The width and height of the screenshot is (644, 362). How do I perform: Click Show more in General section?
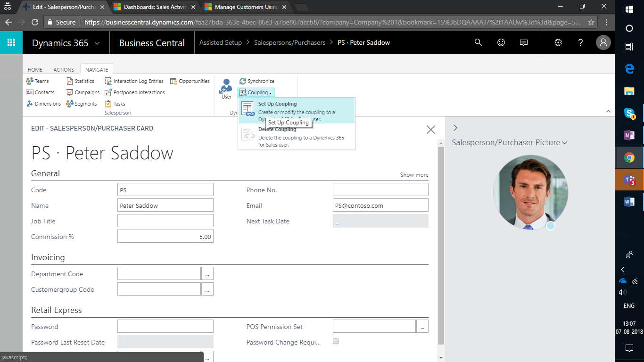coord(414,175)
